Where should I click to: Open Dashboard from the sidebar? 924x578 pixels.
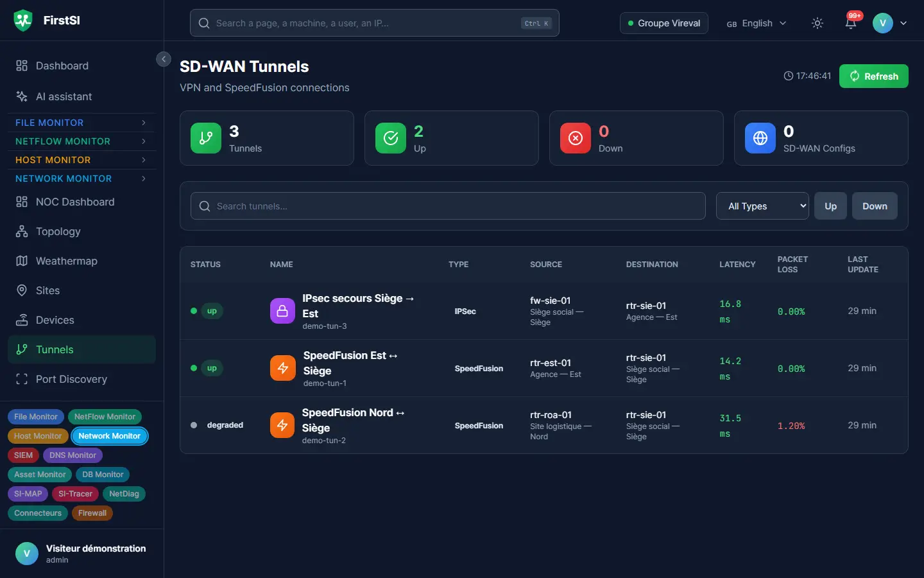tap(81, 66)
